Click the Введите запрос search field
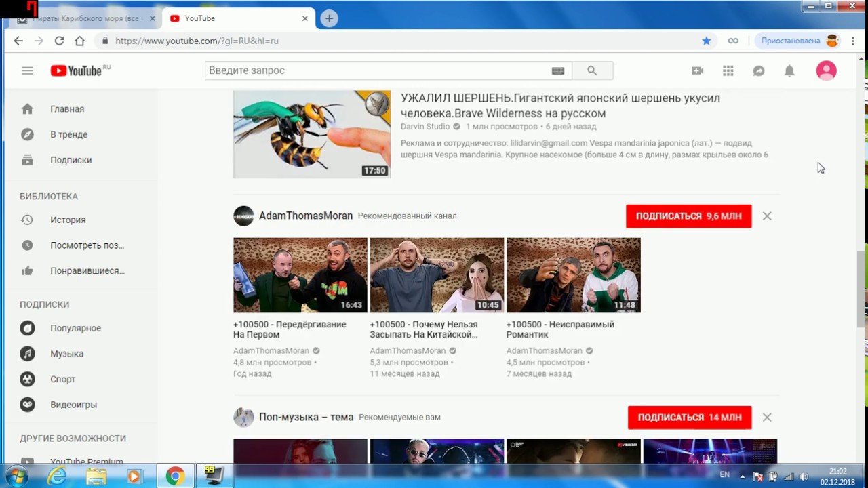 (x=377, y=70)
